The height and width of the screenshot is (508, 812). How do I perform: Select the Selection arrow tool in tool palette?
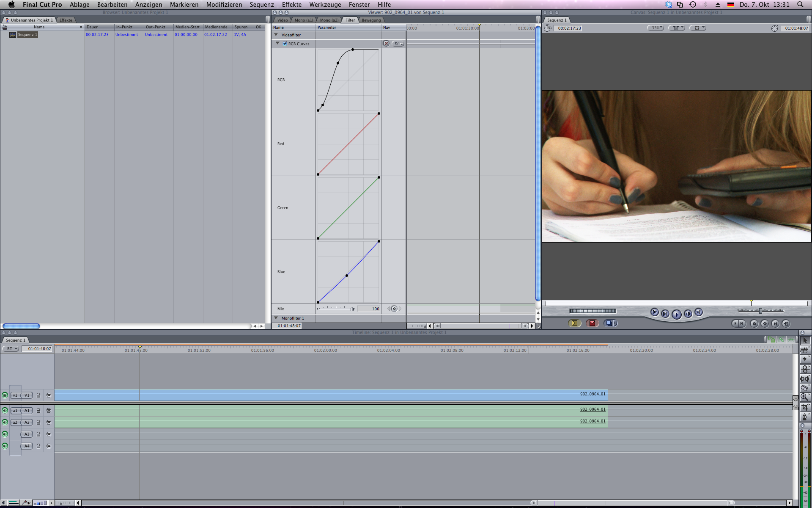tap(805, 340)
